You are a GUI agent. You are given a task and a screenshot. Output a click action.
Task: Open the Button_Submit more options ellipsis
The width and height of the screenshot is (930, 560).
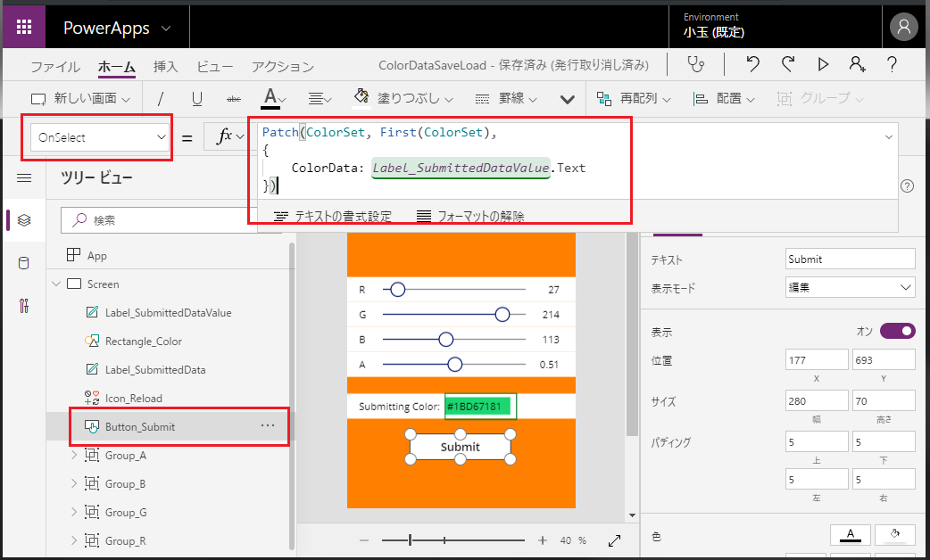[268, 425]
